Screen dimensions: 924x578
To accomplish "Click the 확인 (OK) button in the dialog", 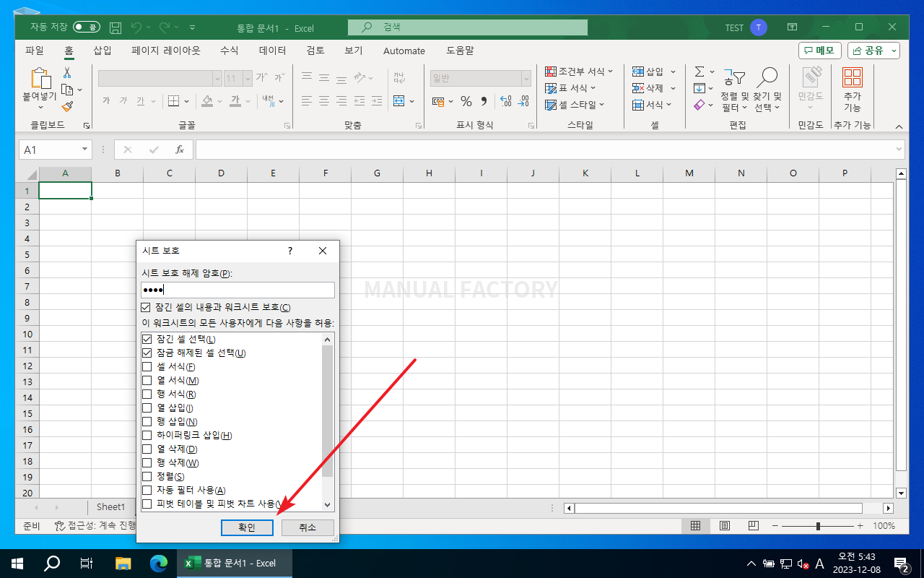I will tap(247, 527).
